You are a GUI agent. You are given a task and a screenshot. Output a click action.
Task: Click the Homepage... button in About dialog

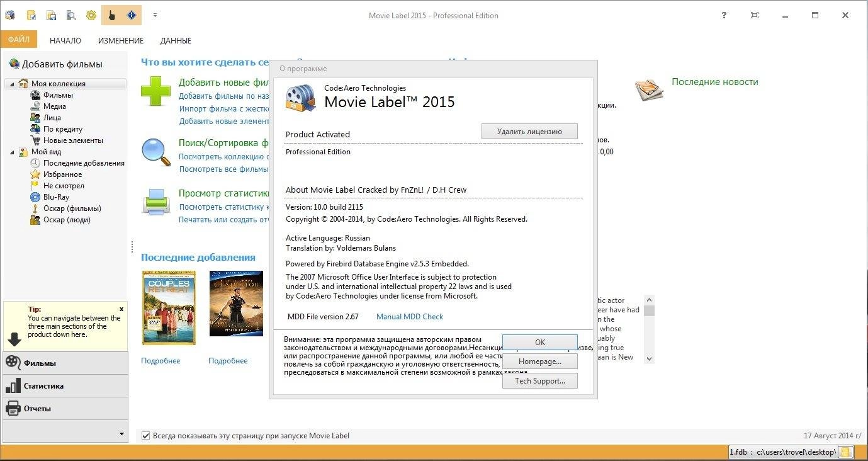coord(540,361)
